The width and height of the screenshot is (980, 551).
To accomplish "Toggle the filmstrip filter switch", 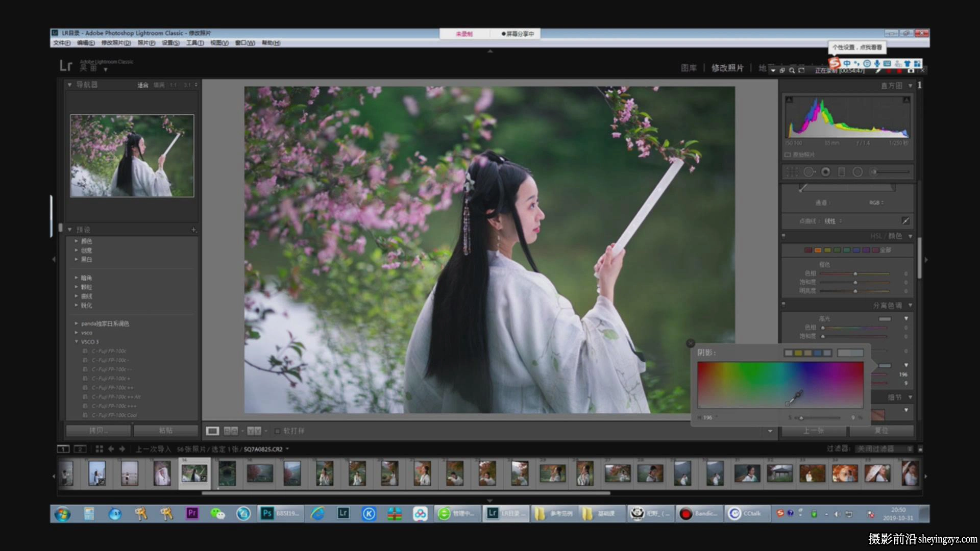I will (920, 449).
